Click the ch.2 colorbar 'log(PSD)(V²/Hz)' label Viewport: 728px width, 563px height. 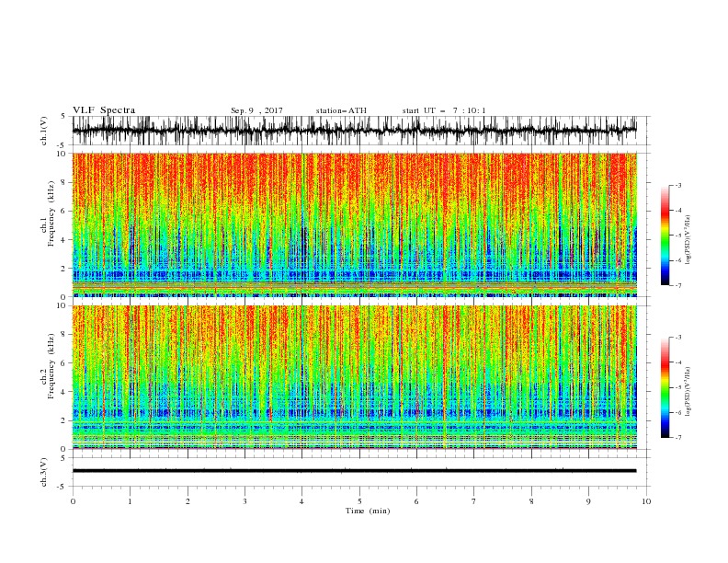pos(688,391)
